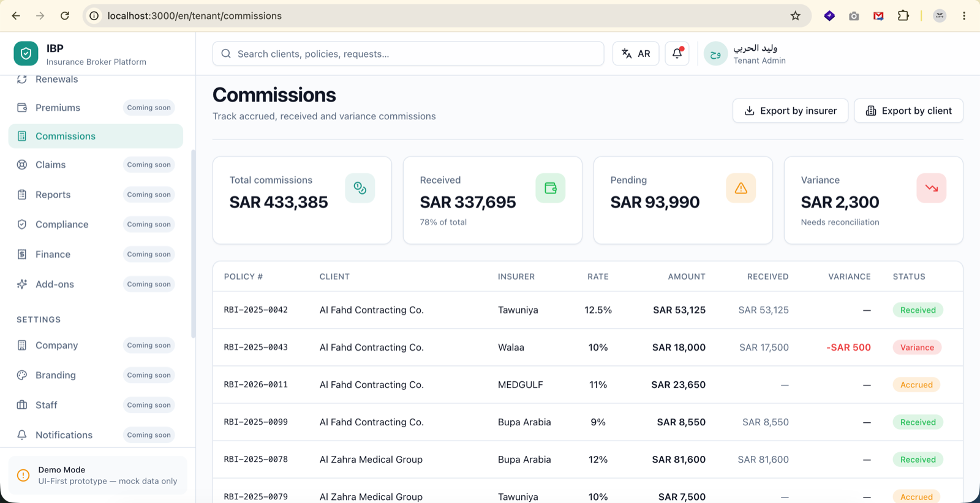Focus the search clients, policies field
The height and width of the screenshot is (503, 980).
408,54
